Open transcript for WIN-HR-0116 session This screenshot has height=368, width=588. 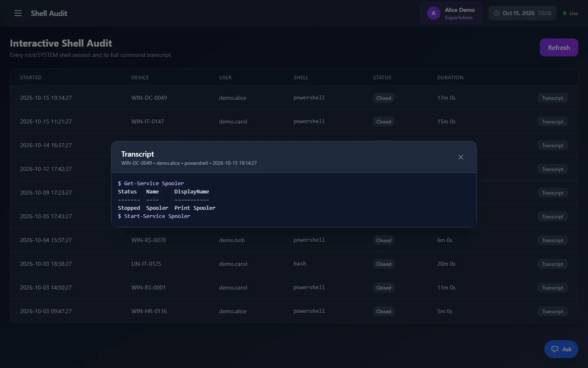click(552, 312)
